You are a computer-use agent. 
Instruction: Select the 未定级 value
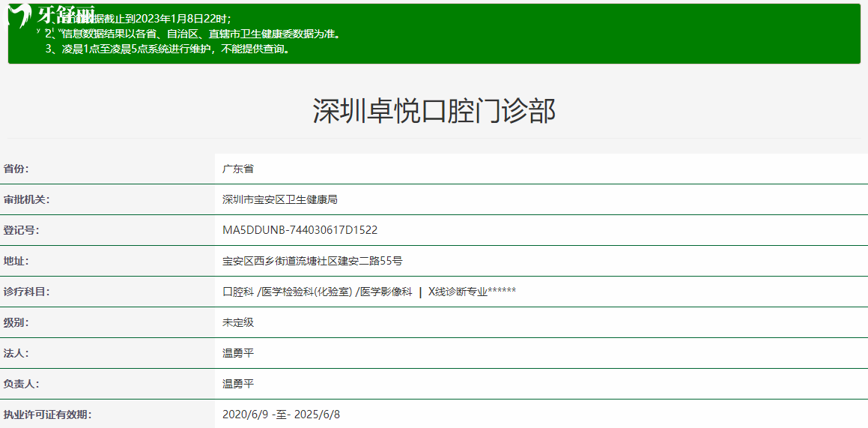pyautogui.click(x=238, y=322)
